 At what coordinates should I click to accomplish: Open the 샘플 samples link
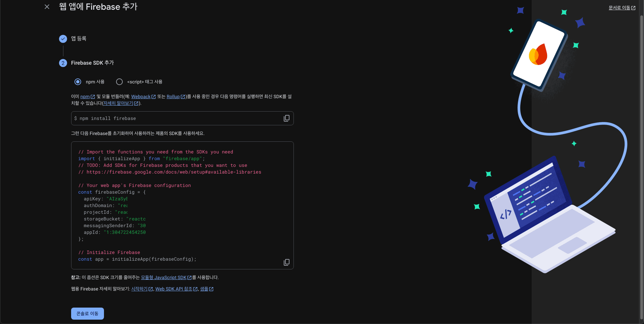[204, 289]
